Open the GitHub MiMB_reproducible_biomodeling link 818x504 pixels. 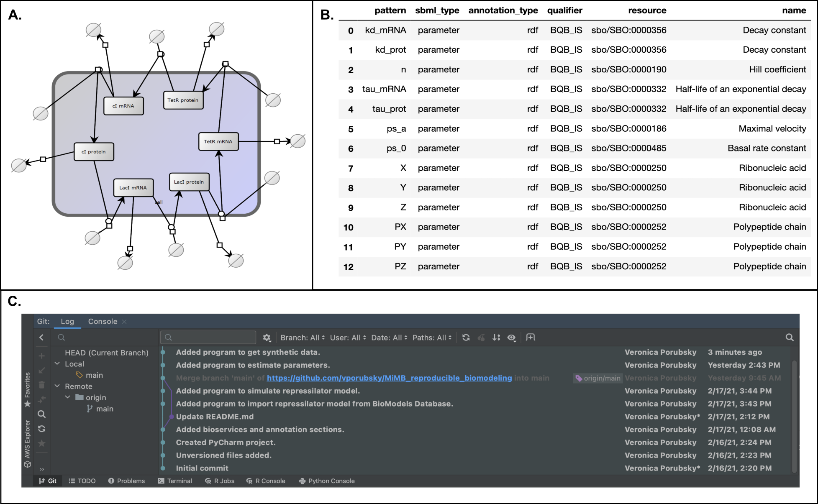coord(389,378)
